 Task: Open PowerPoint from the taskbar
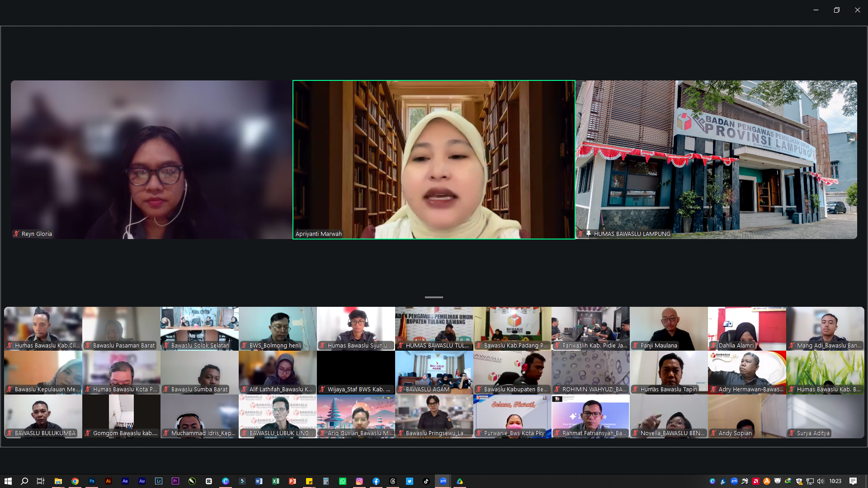click(292, 481)
